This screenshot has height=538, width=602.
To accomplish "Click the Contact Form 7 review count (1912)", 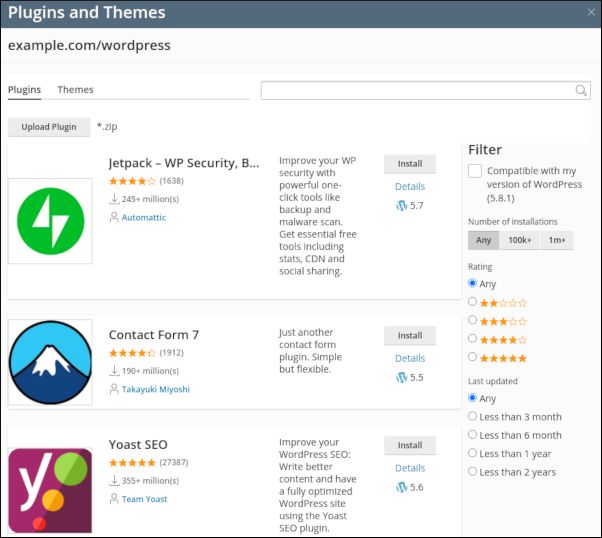I will [x=172, y=353].
